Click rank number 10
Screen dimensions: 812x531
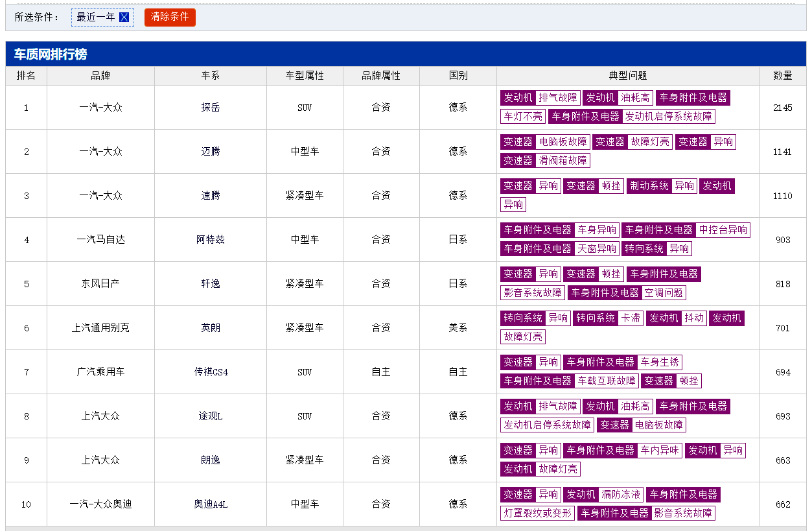coord(26,504)
